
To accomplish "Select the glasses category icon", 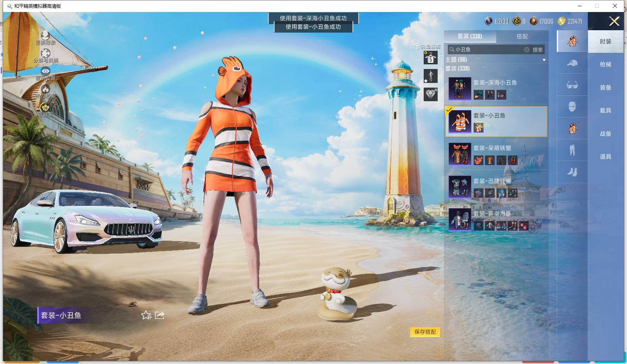I will [x=572, y=85].
